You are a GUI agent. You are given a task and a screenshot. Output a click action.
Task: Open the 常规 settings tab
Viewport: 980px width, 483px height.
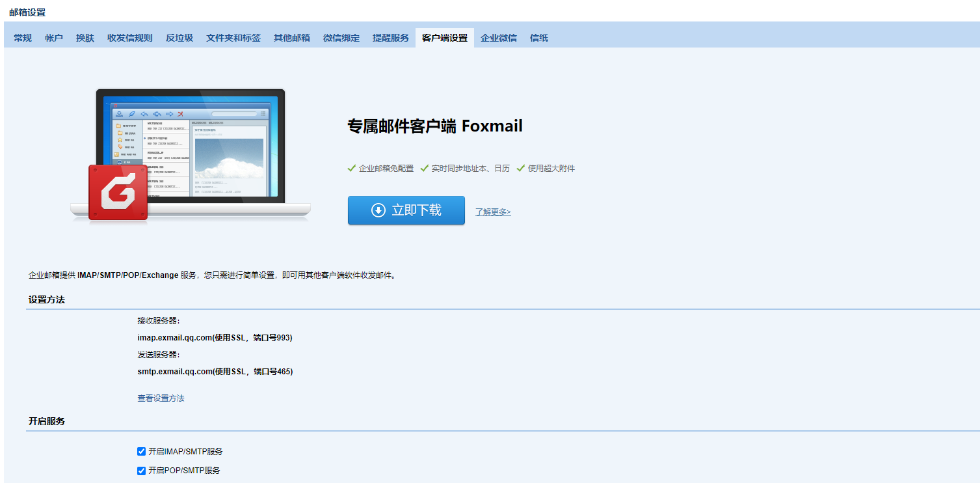pos(23,38)
